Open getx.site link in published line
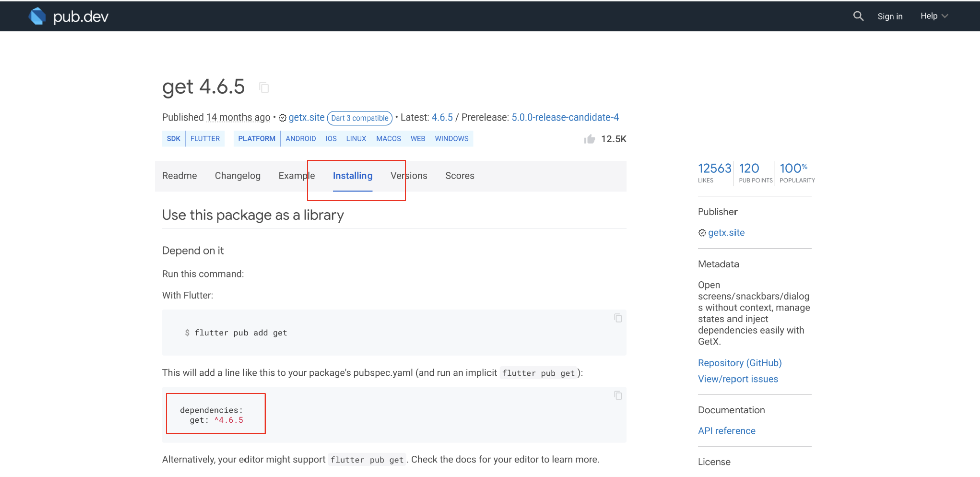 (306, 117)
